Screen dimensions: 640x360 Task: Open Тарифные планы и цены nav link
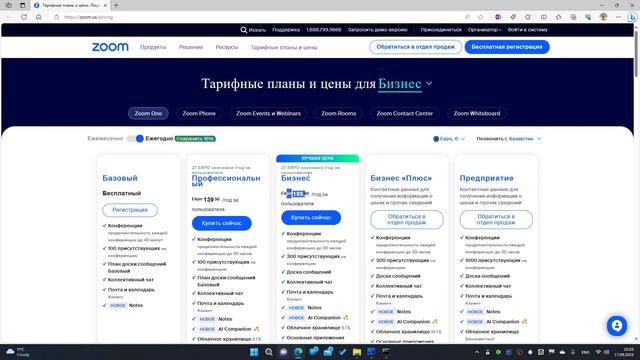pyautogui.click(x=284, y=47)
